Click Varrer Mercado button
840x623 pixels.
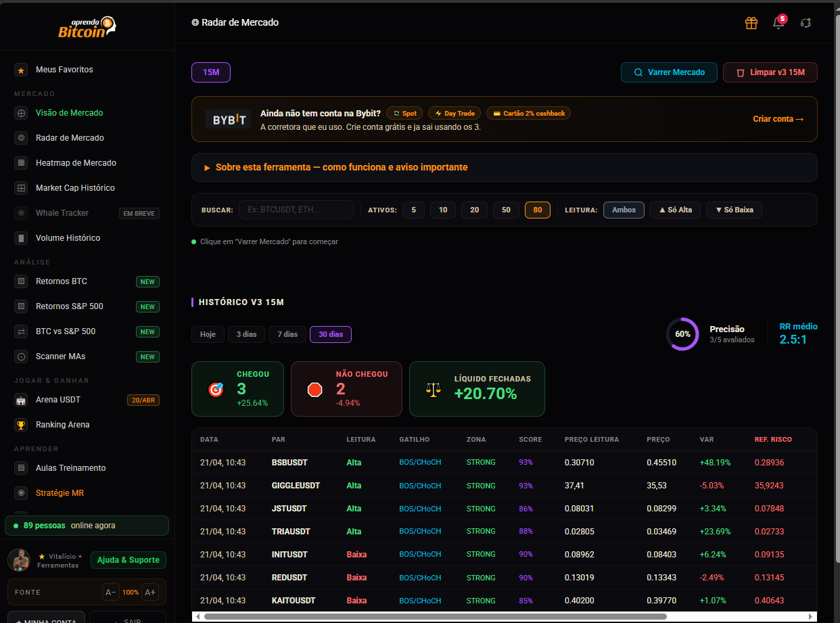(669, 72)
